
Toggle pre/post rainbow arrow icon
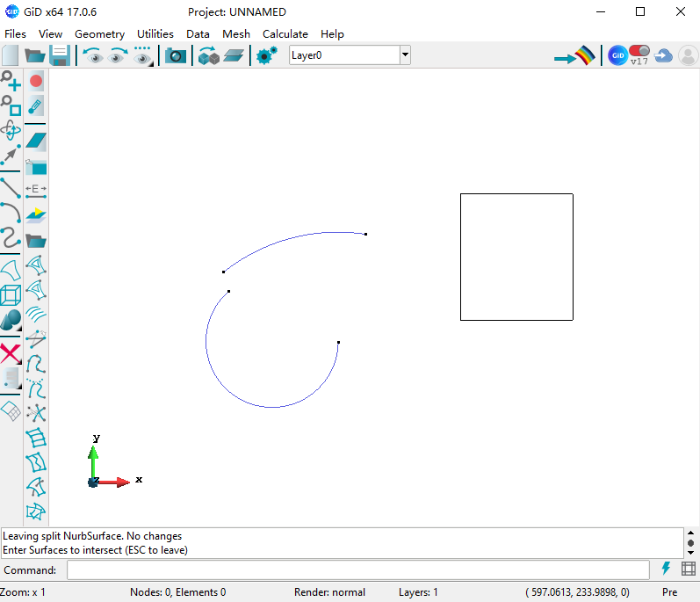click(575, 55)
